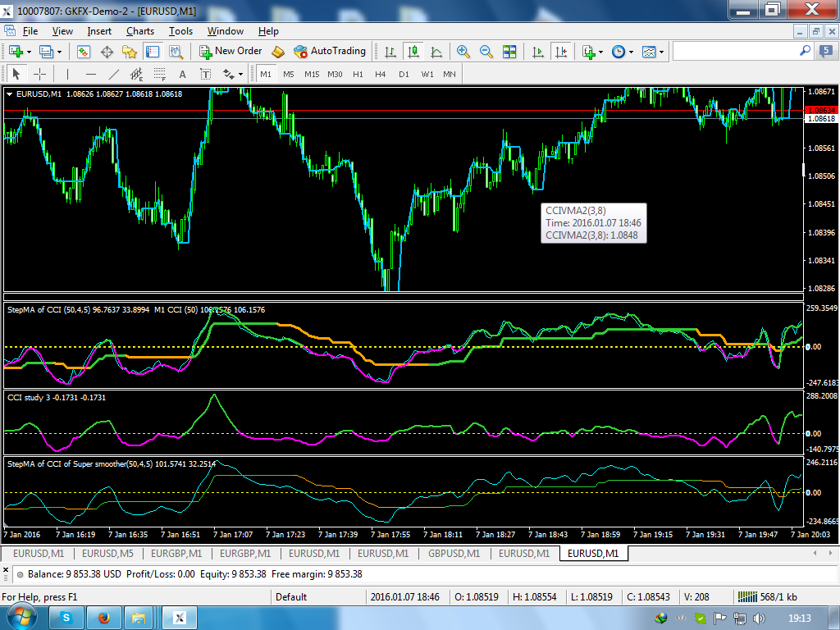Select the Crosshair cursor tool
Image resolution: width=840 pixels, height=630 pixels.
coord(39,75)
